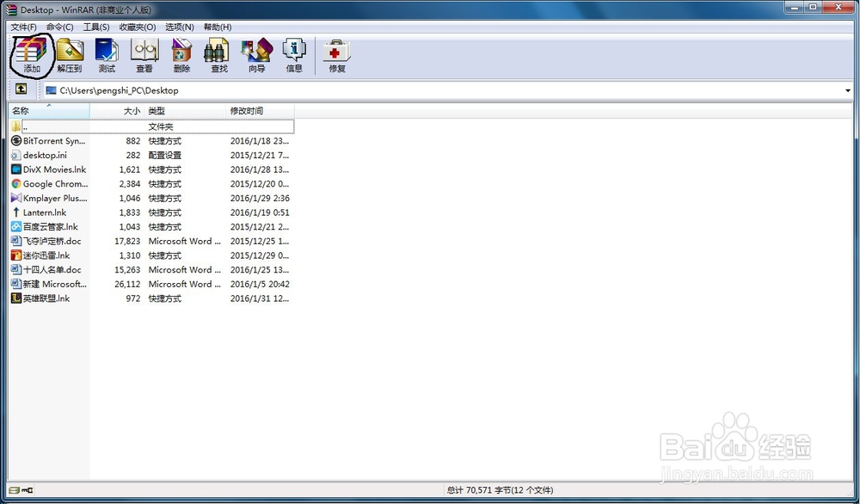
Task: Click the date '2016/1/29 2:36'
Action: (260, 198)
